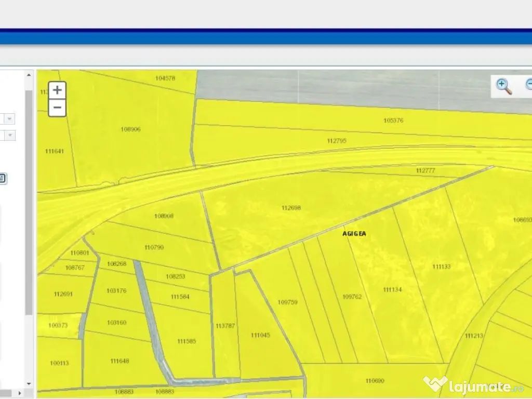Click the plus zoom-in map button
Screen dimensions: 532x399
57,90
